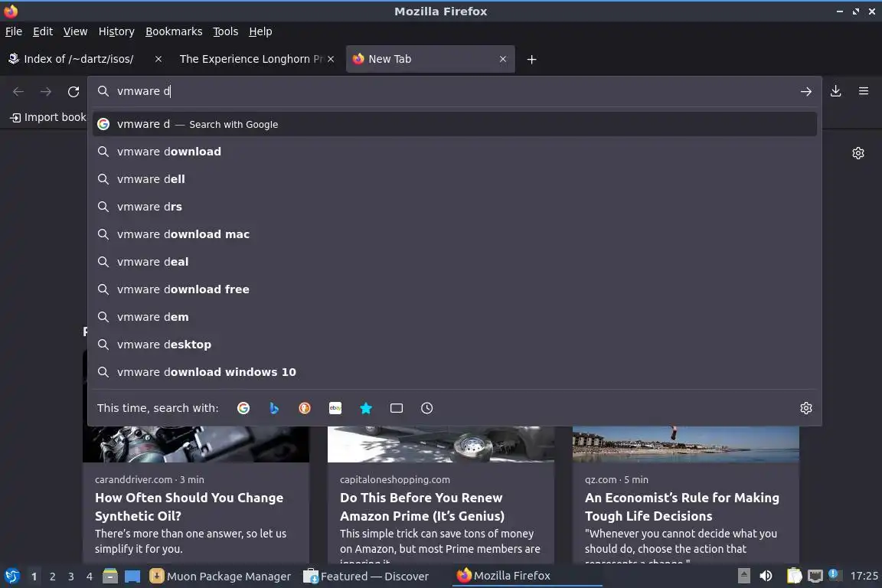Image resolution: width=882 pixels, height=588 pixels.
Task: Open the application launcher in the taskbar
Action: tap(11, 577)
